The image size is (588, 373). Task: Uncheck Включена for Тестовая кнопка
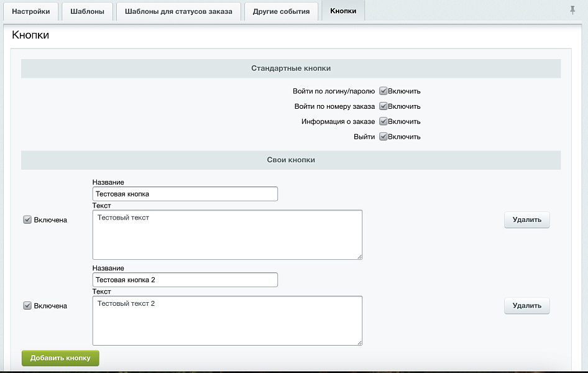[x=27, y=219]
